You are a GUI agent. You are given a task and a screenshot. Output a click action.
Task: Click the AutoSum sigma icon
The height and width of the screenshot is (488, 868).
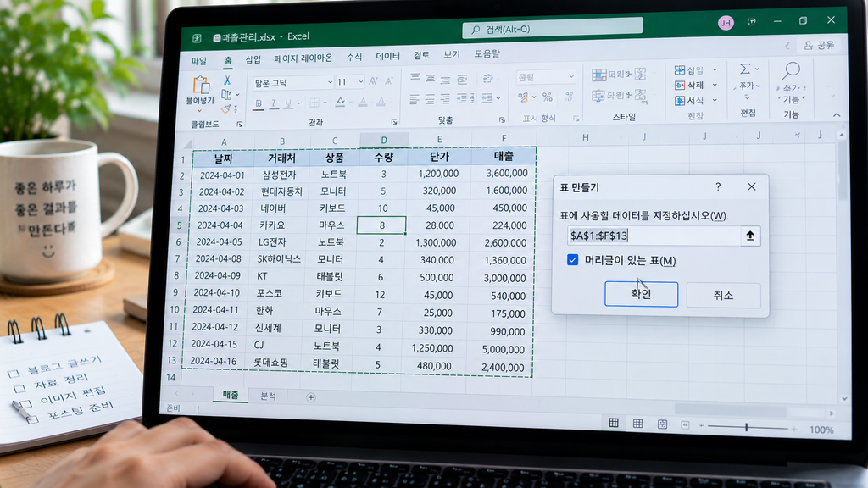746,69
